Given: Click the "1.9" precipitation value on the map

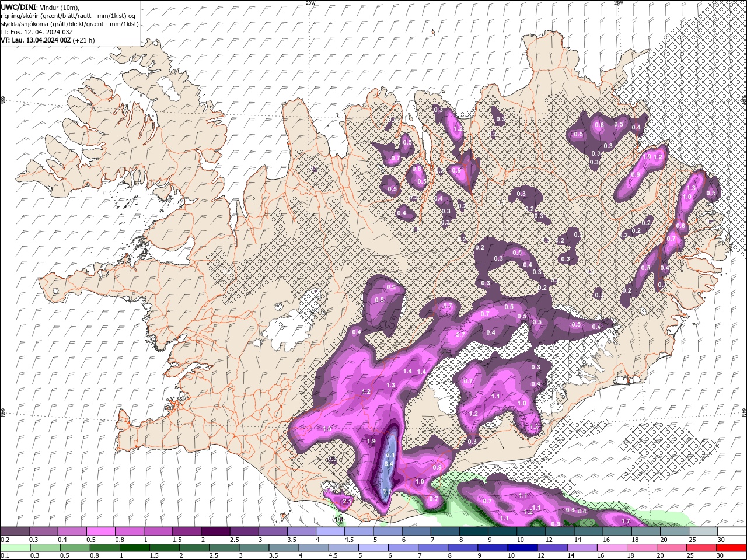Looking at the screenshot, I should tap(371, 441).
